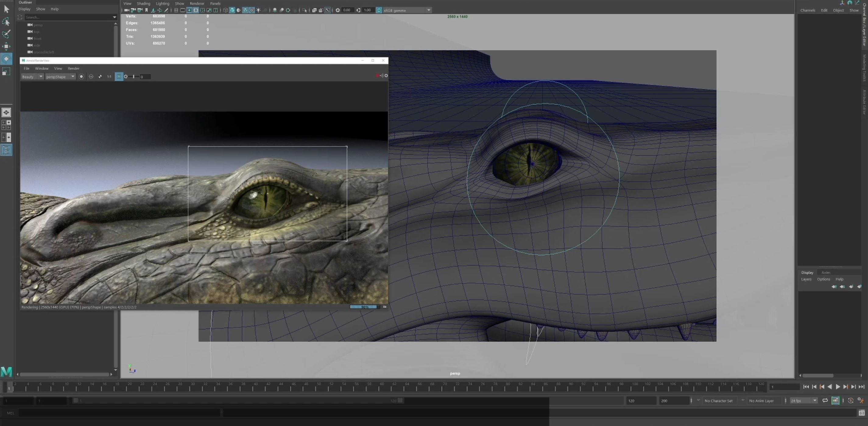
Task: Select the front camera in Outliner
Action: 37,38
